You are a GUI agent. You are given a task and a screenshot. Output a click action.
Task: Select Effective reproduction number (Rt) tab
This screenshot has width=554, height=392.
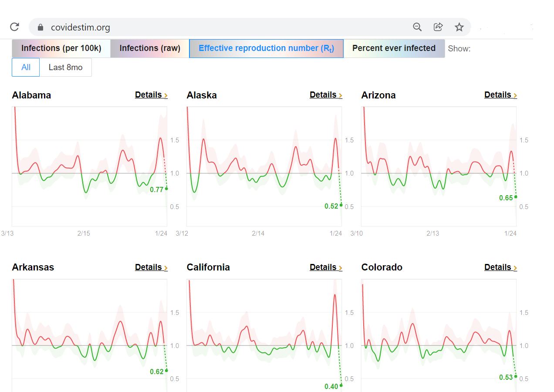click(266, 48)
